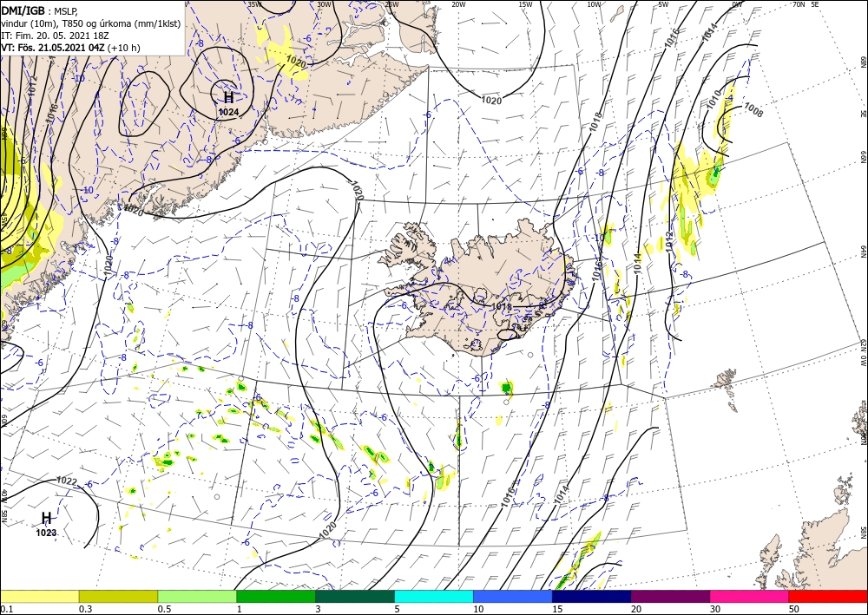This screenshot has width=868, height=615.
Task: Click the '30W' longitude label
Action: point(324,4)
